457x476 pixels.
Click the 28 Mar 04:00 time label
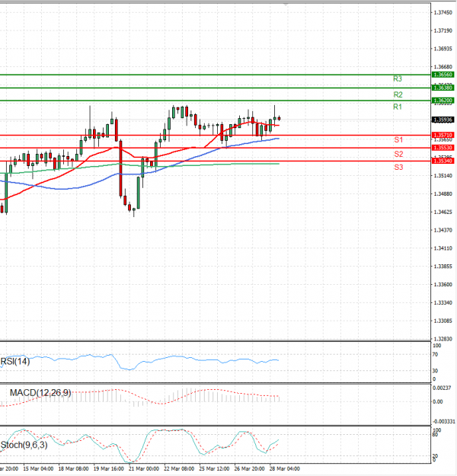285,469
